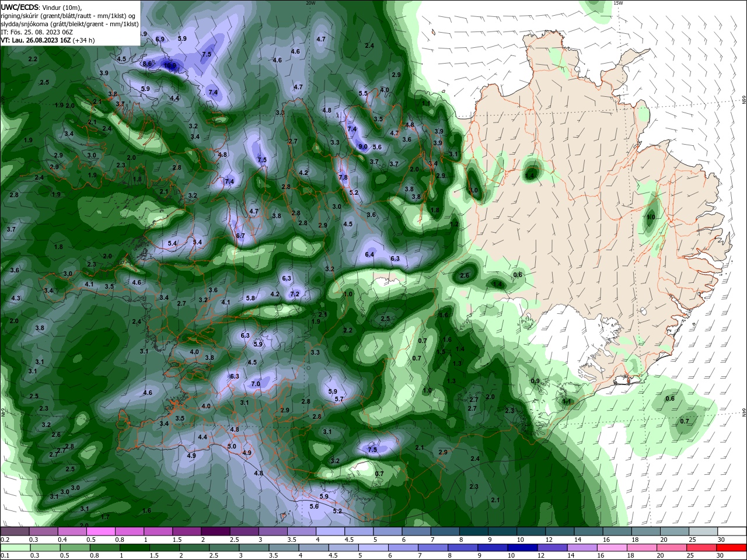Click the "0.4" label in the upper legend scale

(62, 540)
